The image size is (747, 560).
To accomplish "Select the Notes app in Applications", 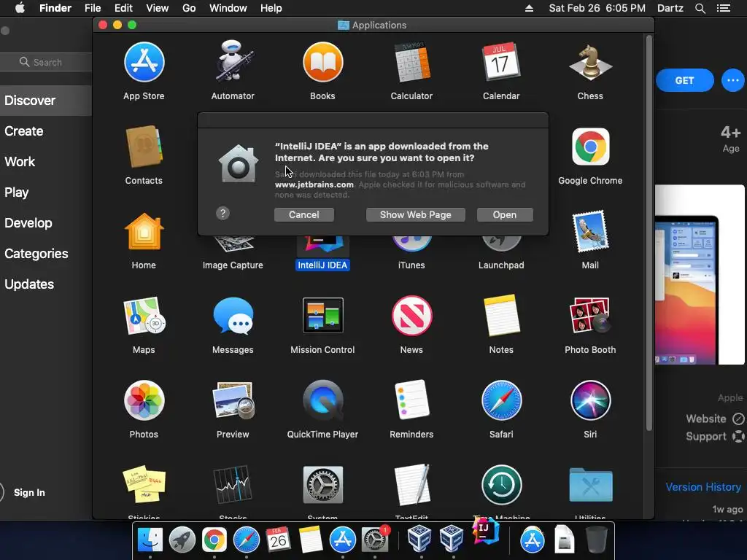I will click(x=500, y=316).
